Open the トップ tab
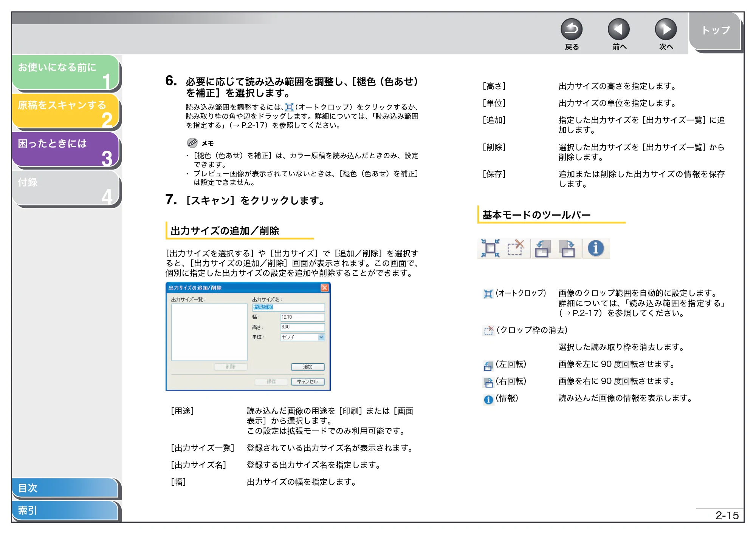 click(x=715, y=31)
